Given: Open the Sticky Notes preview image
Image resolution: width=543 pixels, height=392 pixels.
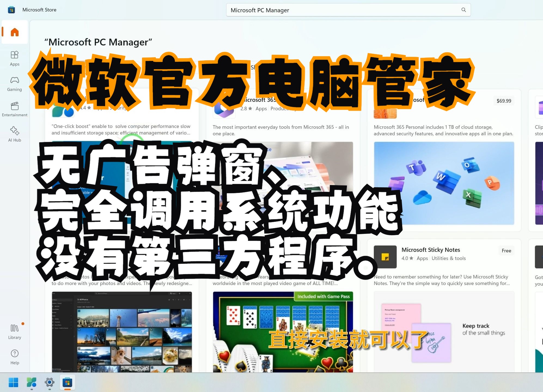Looking at the screenshot, I should point(444,332).
